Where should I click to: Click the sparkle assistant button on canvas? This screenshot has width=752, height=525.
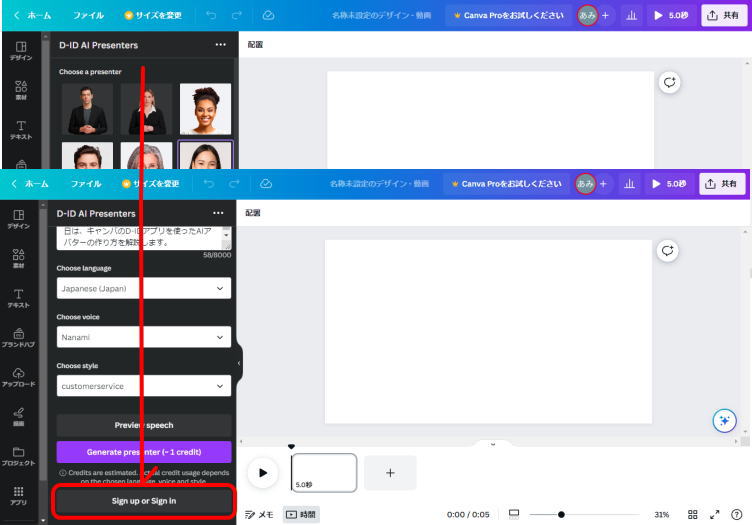725,421
